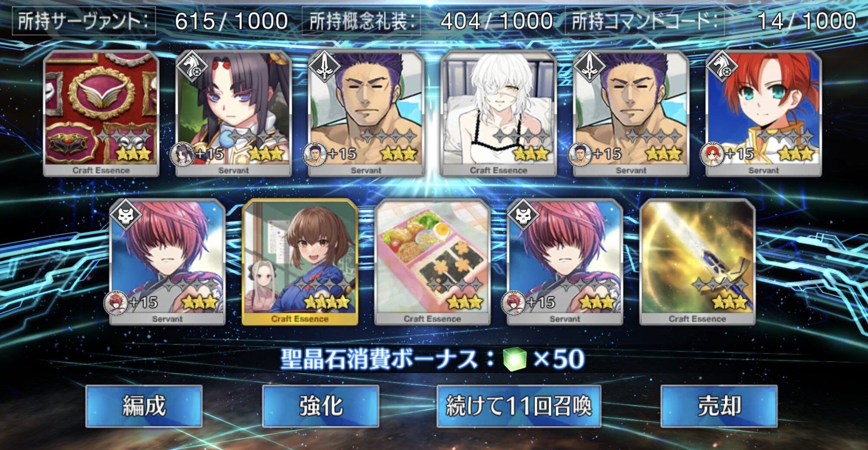
Task: Open the 編成 formation menu
Action: (144, 406)
